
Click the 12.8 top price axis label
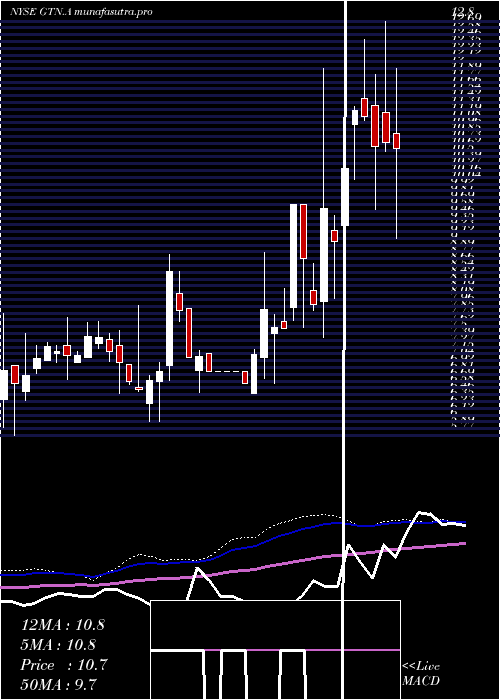(464, 11)
